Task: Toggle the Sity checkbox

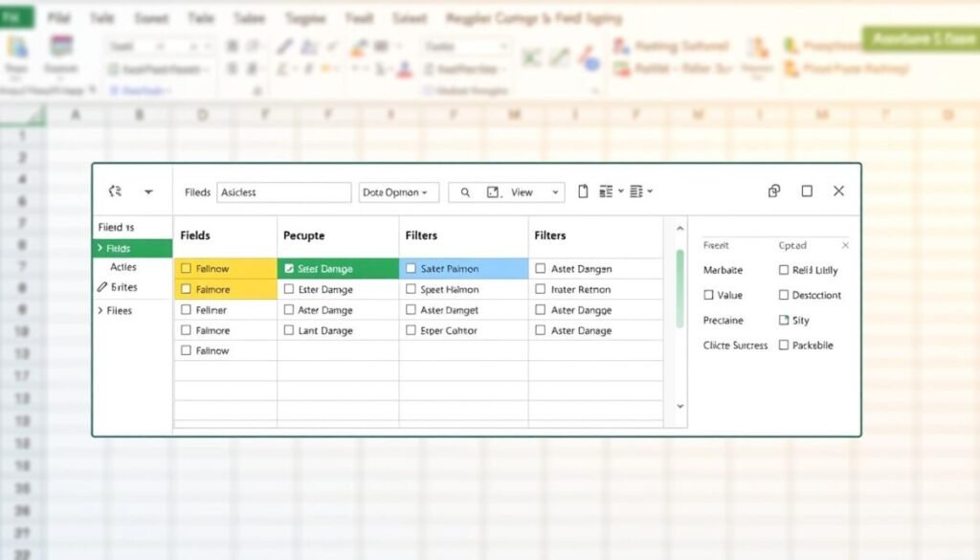Action: tap(784, 320)
